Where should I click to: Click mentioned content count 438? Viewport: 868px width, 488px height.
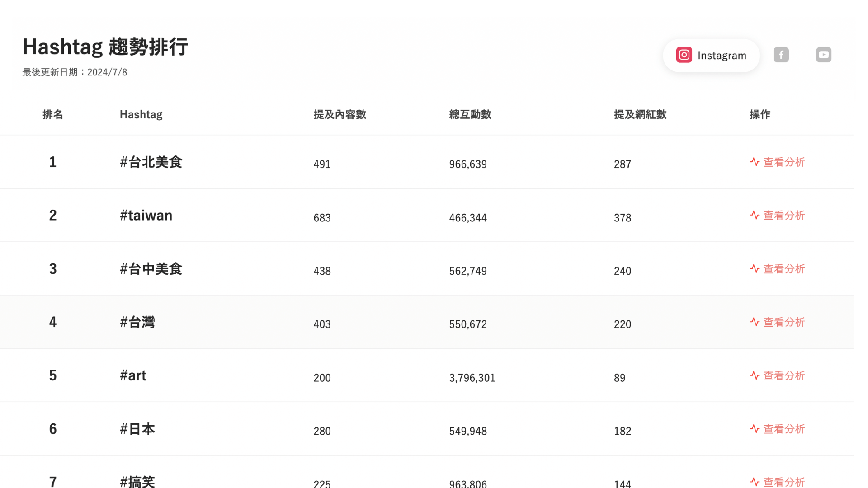coord(322,271)
